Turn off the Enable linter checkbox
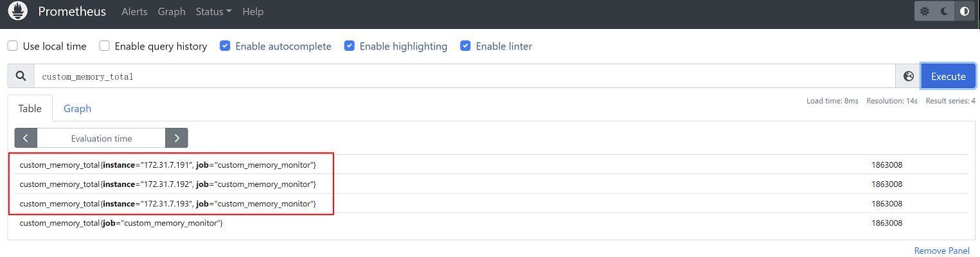 tap(466, 46)
